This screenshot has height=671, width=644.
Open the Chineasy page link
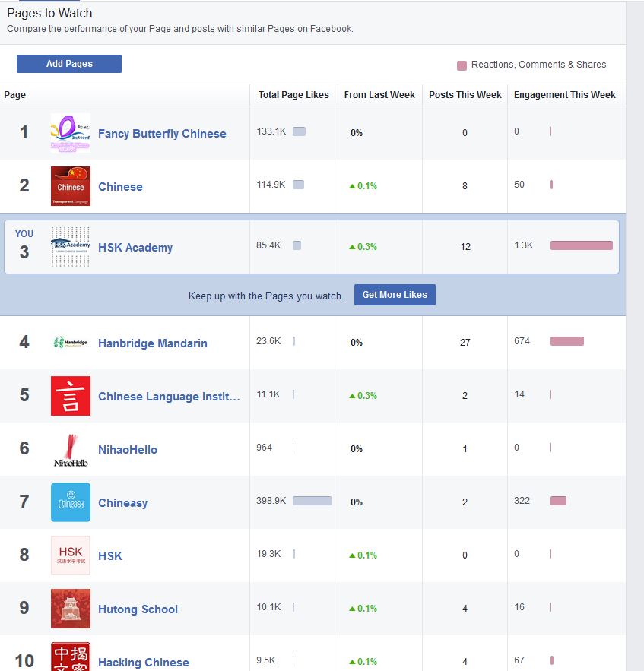[x=123, y=503]
